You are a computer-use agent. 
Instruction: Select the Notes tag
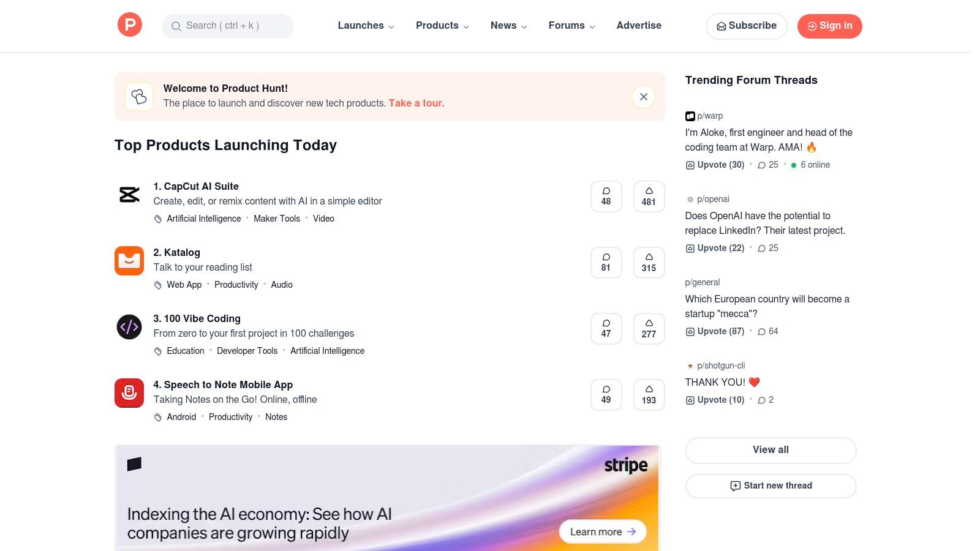coord(276,417)
